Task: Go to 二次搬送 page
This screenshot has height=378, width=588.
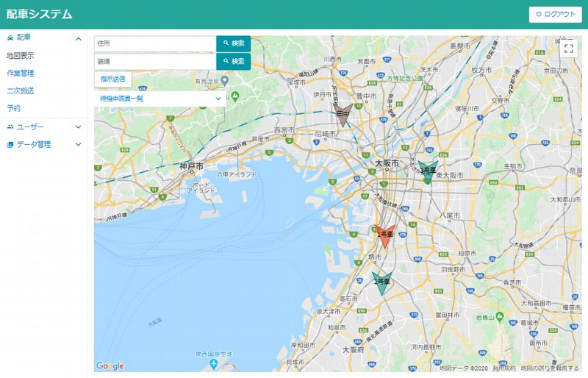Action: point(21,91)
